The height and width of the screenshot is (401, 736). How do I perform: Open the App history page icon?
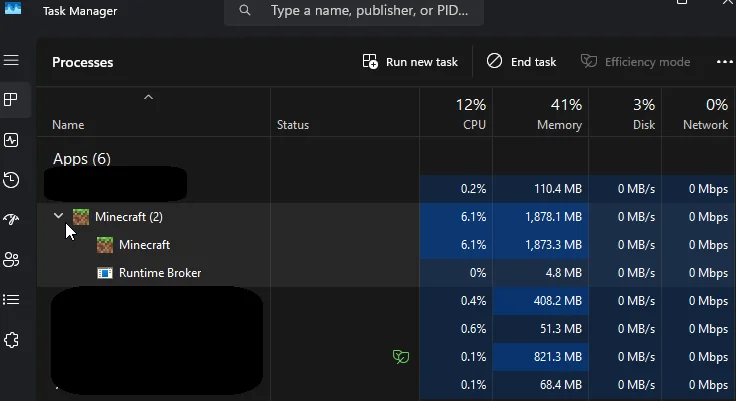[x=11, y=180]
